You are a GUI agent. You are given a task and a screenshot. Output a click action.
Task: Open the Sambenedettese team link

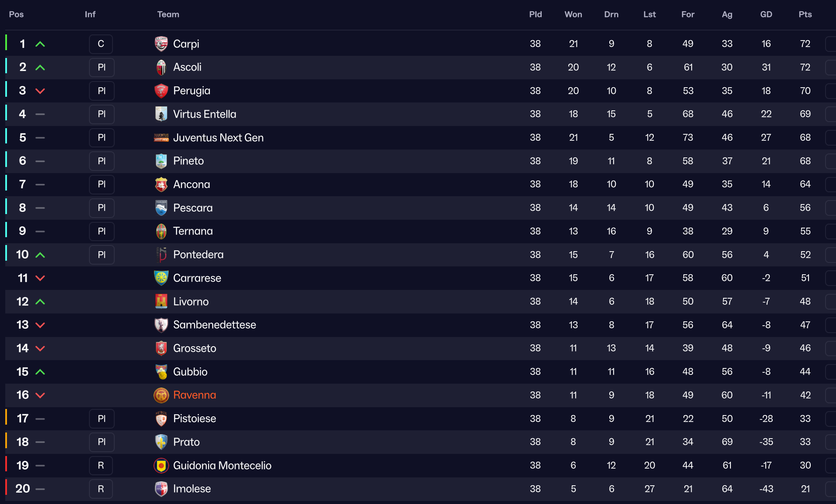click(x=214, y=325)
